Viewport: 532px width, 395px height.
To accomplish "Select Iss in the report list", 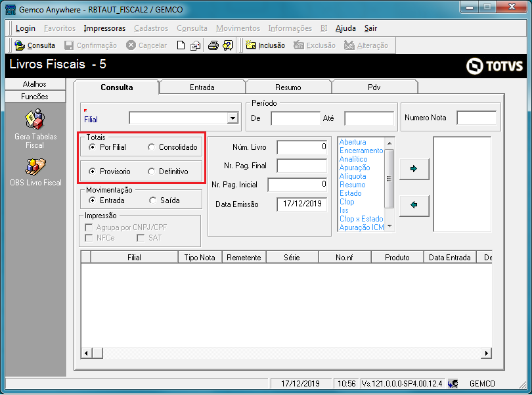I will (x=344, y=210).
